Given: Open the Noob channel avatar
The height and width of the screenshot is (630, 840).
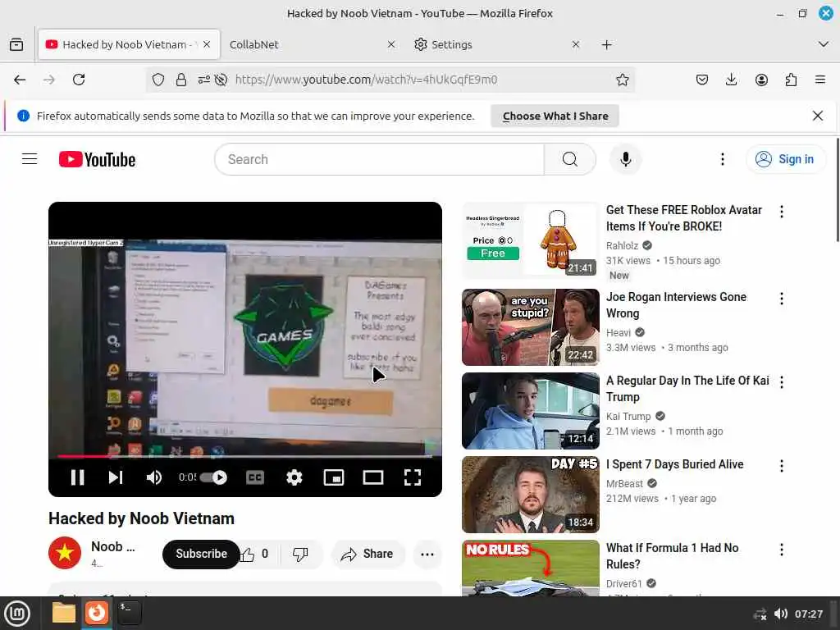Looking at the screenshot, I should [x=65, y=552].
